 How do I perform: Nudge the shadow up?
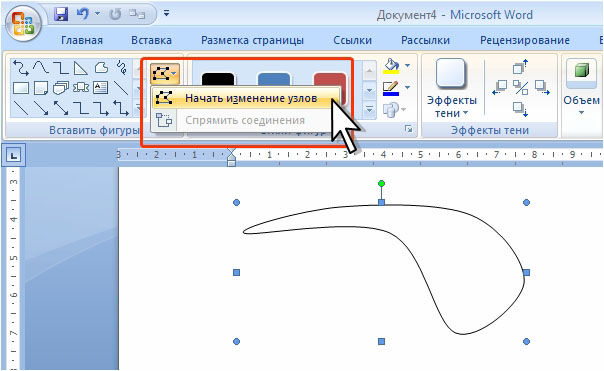(x=520, y=67)
